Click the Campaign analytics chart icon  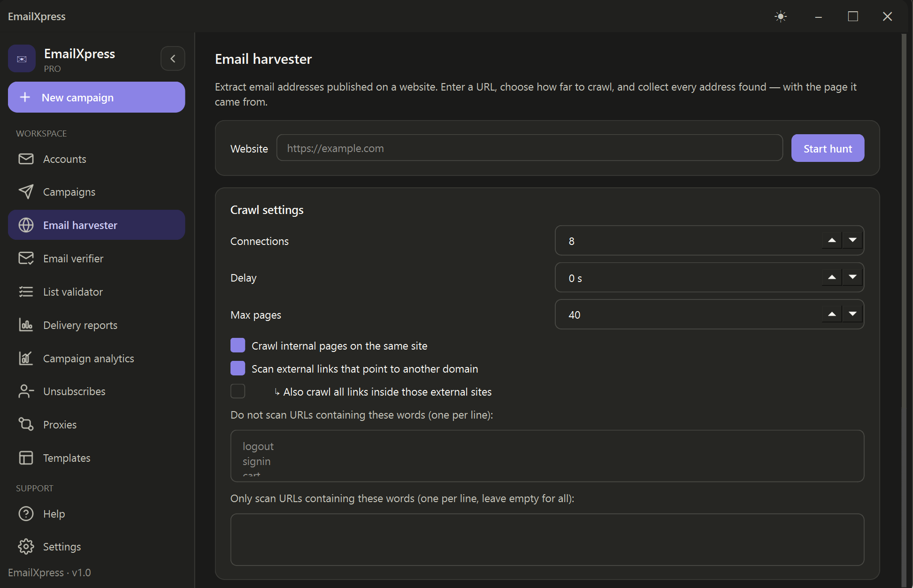click(x=26, y=358)
